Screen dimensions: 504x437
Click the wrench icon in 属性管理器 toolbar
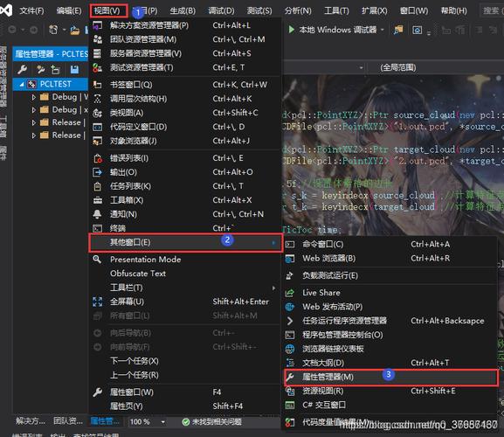click(22, 69)
